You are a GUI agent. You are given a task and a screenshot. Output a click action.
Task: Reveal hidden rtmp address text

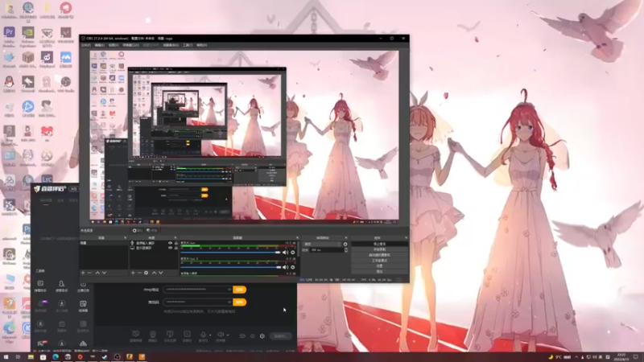tap(229, 290)
